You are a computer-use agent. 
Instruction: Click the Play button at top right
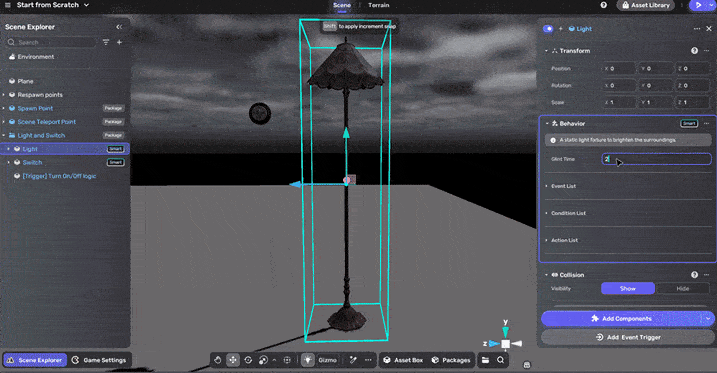[698, 5]
